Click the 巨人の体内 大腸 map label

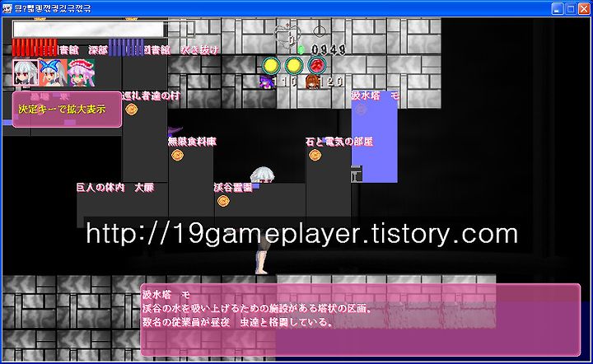(115, 188)
